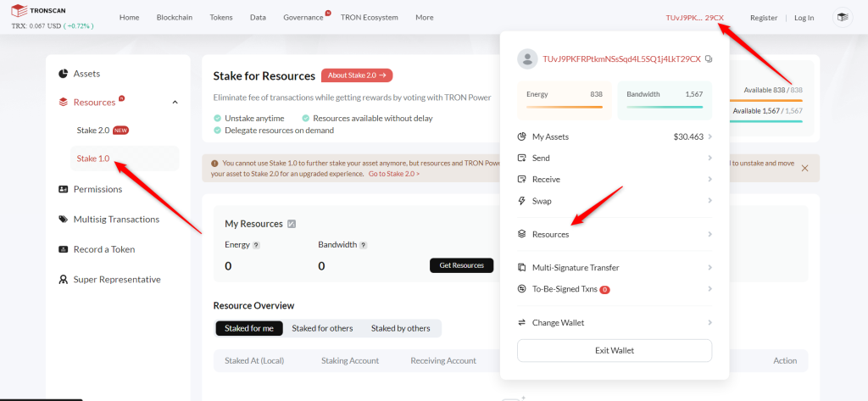868x401 pixels.
Task: Click the Exit Wallet button
Action: coord(614,350)
